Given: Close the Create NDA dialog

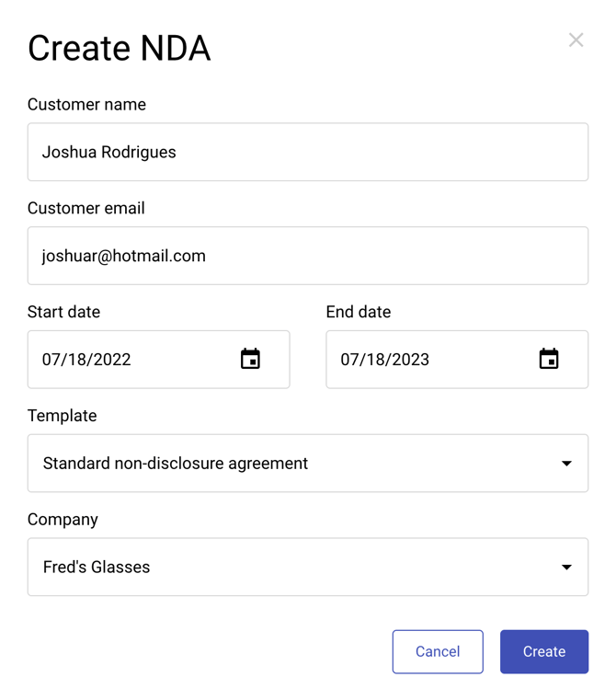Looking at the screenshot, I should click(x=576, y=40).
